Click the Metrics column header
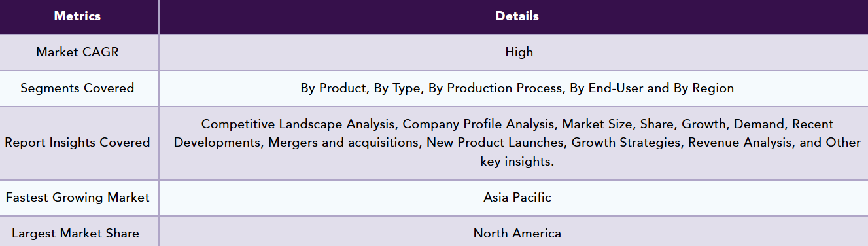868x246 pixels. point(77,16)
